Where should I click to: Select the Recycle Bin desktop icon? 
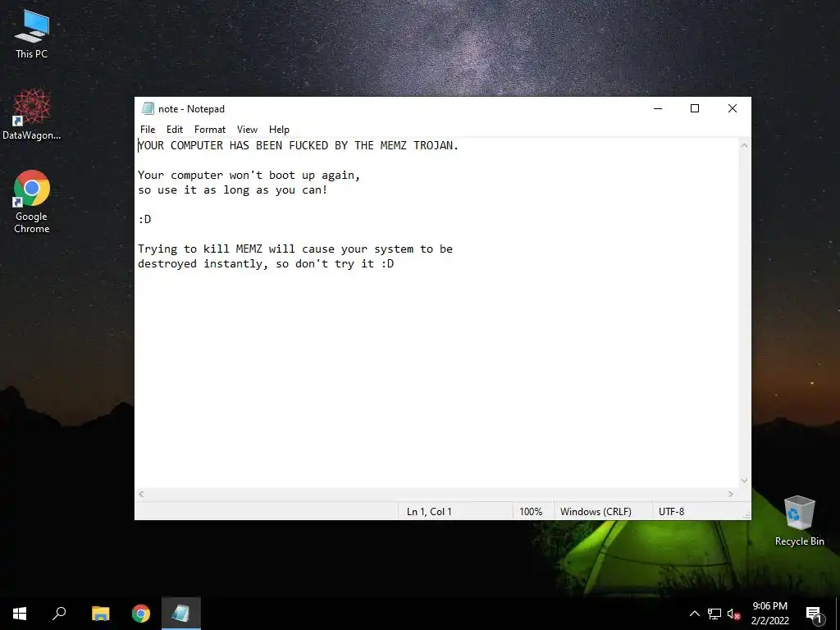tap(799, 521)
